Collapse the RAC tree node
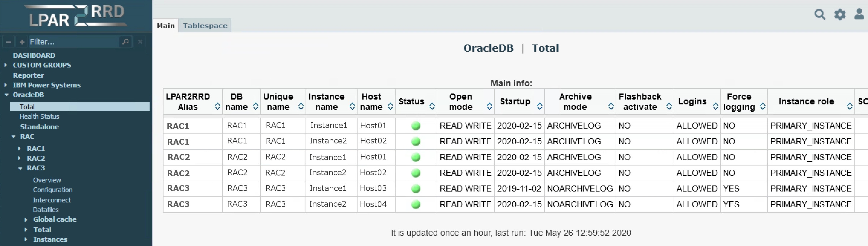The height and width of the screenshot is (246, 868). (14, 137)
